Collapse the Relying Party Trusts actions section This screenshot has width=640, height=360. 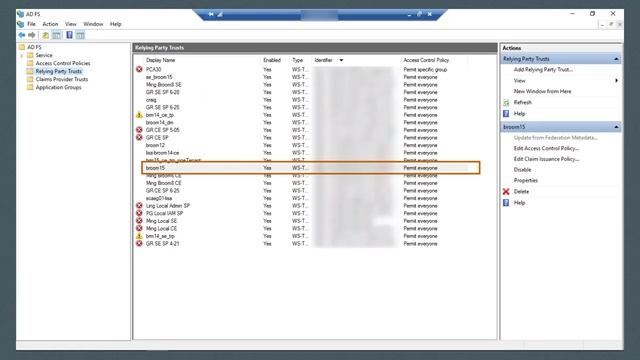coord(616,59)
